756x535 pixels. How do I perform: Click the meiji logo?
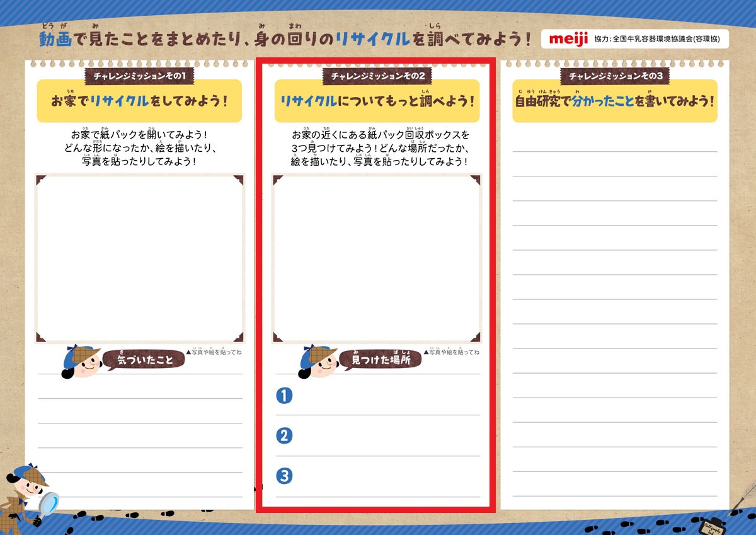(x=568, y=39)
